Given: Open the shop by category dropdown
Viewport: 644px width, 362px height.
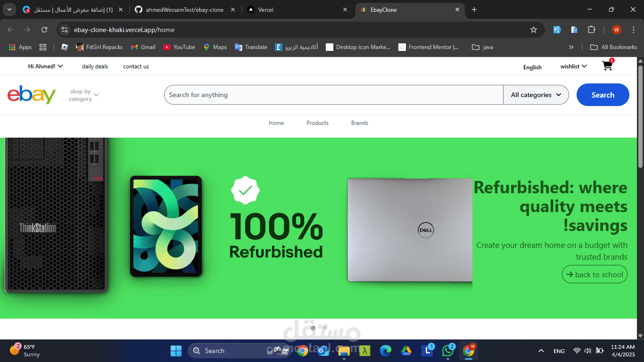Looking at the screenshot, I should 84,95.
